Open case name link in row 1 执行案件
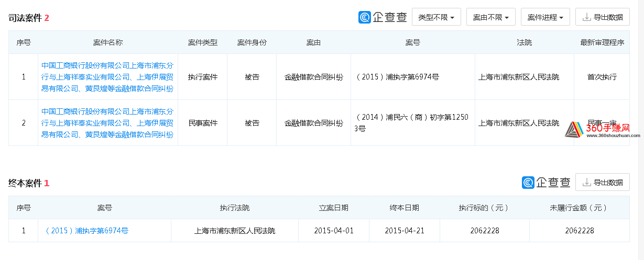Image resolution: width=644 pixels, height=260 pixels. (107, 77)
